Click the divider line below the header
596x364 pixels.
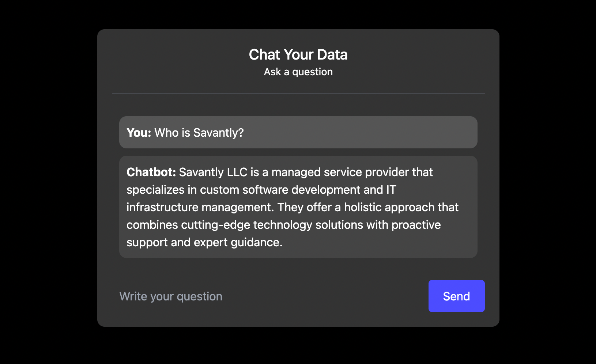[298, 94]
